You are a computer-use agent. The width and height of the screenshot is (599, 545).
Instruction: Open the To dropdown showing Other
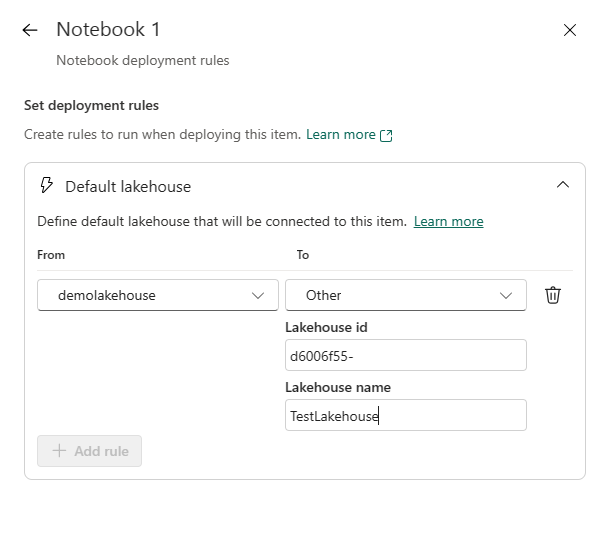point(406,295)
